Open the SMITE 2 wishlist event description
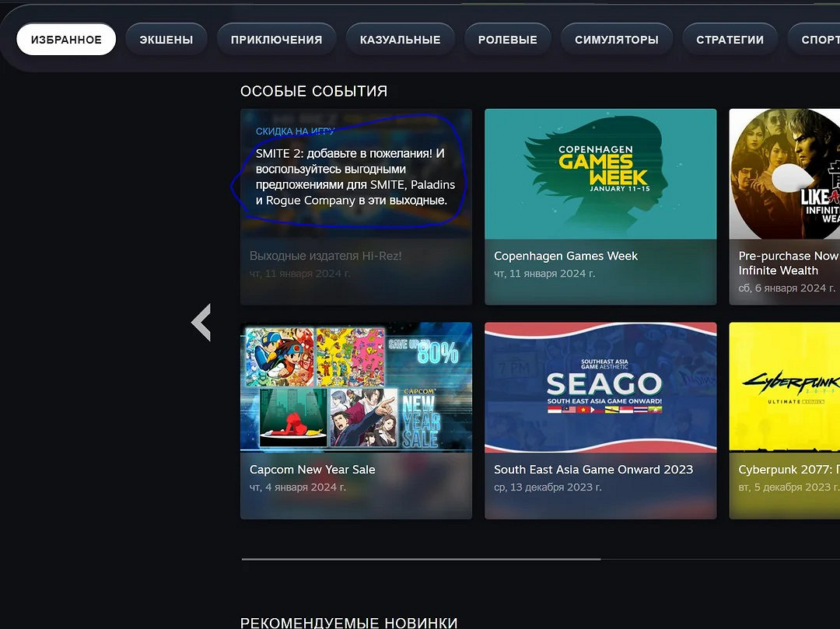This screenshot has width=840, height=629. (355, 176)
